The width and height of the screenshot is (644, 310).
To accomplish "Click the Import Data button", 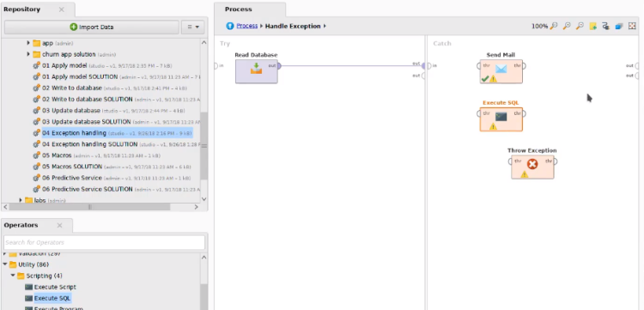I will pyautogui.click(x=92, y=27).
